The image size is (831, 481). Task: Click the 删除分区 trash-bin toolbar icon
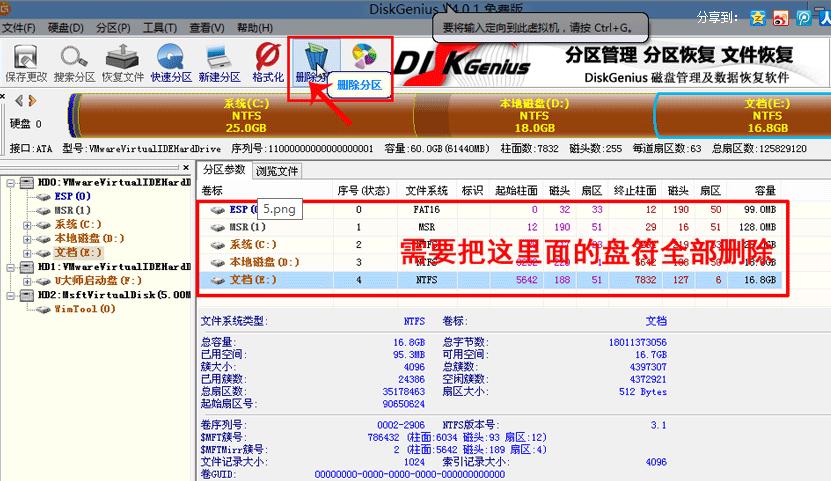(x=316, y=58)
